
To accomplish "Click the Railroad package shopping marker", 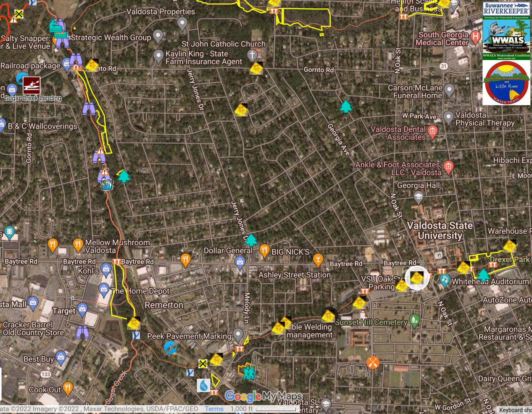I will pyautogui.click(x=66, y=65).
